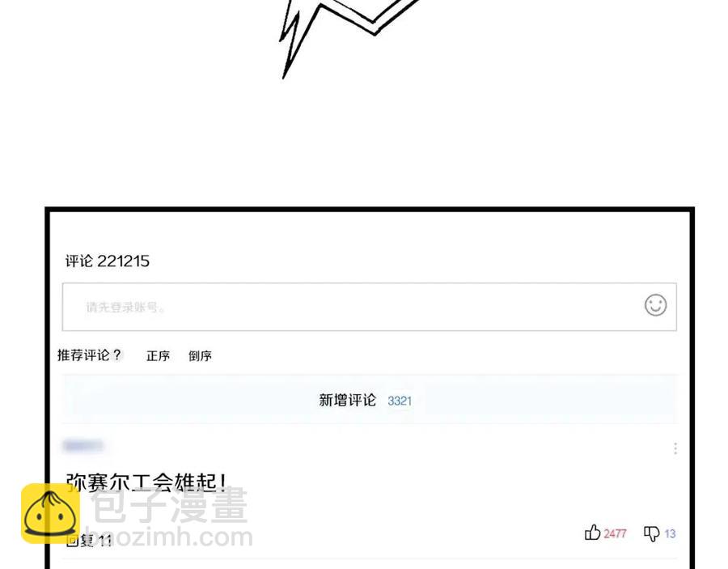Image resolution: width=728 pixels, height=569 pixels.
Task: Switch to 正序 comment order
Action: (158, 356)
